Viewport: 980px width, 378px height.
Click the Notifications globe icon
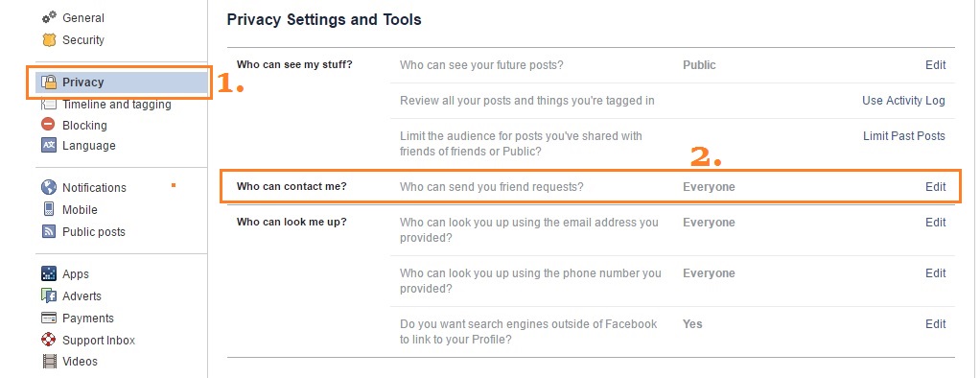[x=49, y=187]
